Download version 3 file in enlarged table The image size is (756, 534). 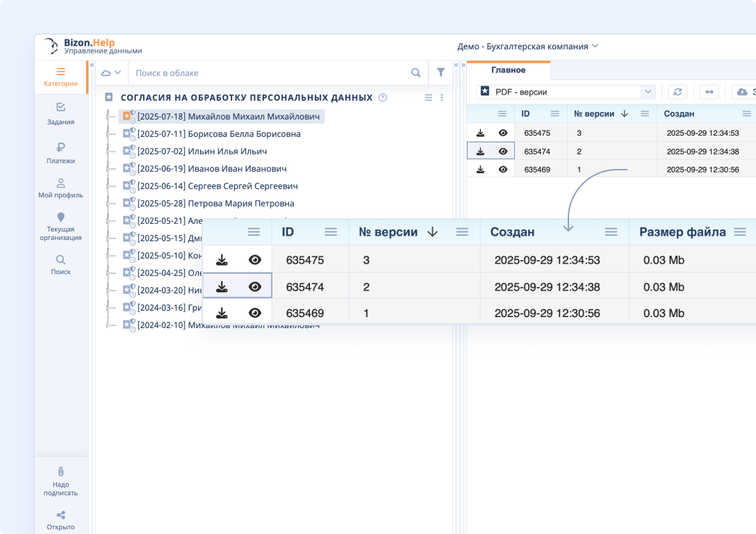[x=222, y=260]
